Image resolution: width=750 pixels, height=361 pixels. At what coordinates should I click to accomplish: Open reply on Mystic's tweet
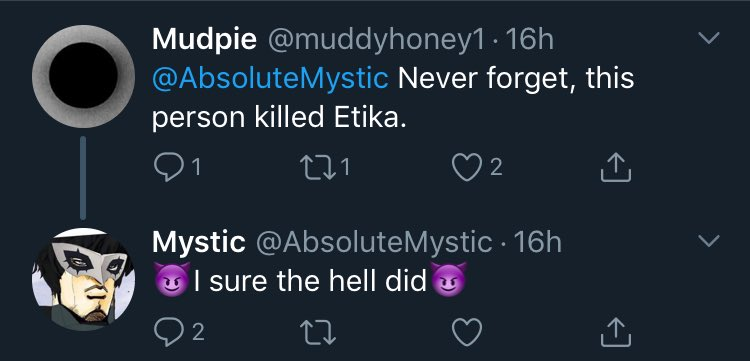(165, 333)
